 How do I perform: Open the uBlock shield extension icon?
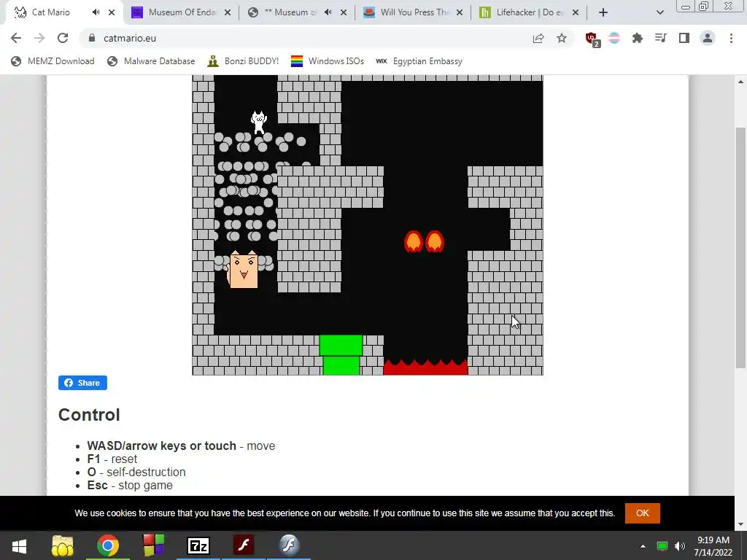pos(592,39)
